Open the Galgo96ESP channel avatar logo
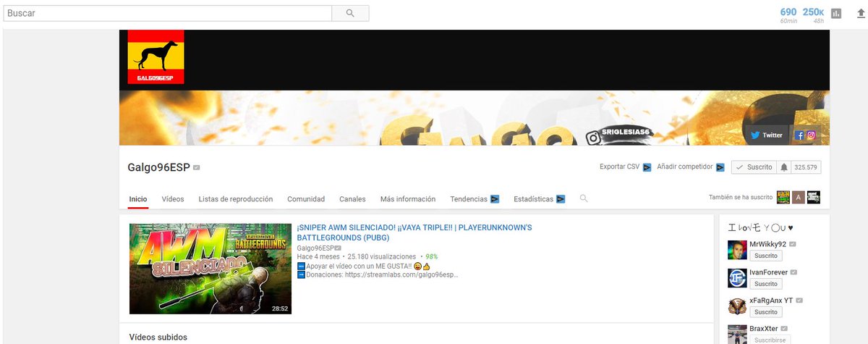 point(156,56)
